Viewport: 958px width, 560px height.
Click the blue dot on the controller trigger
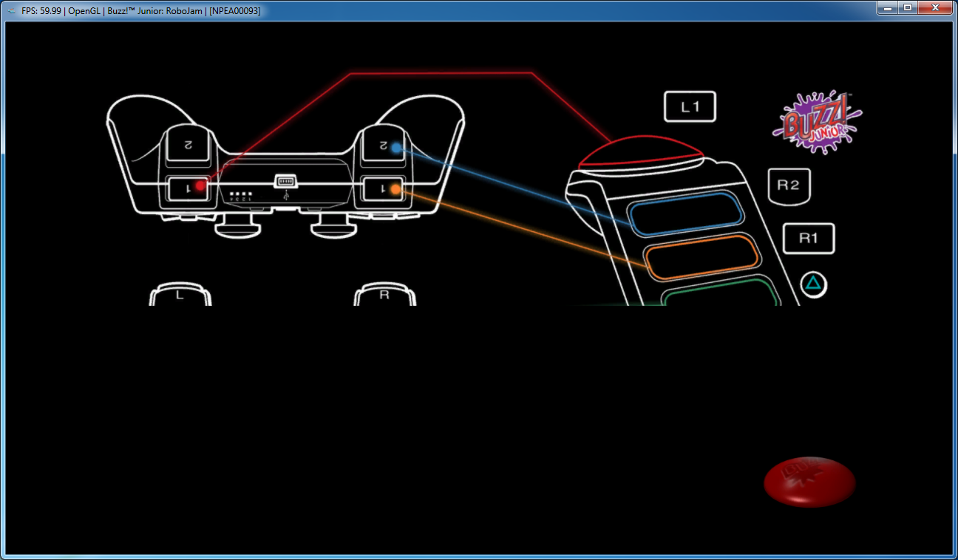click(x=396, y=148)
